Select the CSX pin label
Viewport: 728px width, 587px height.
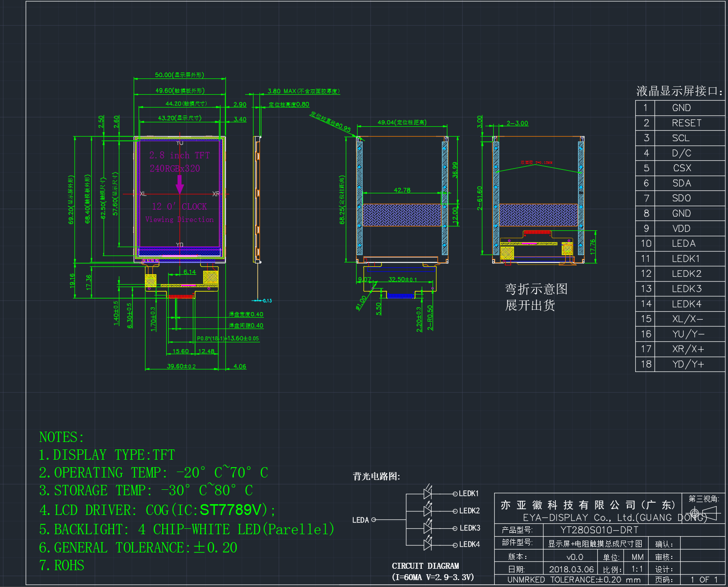click(682, 168)
